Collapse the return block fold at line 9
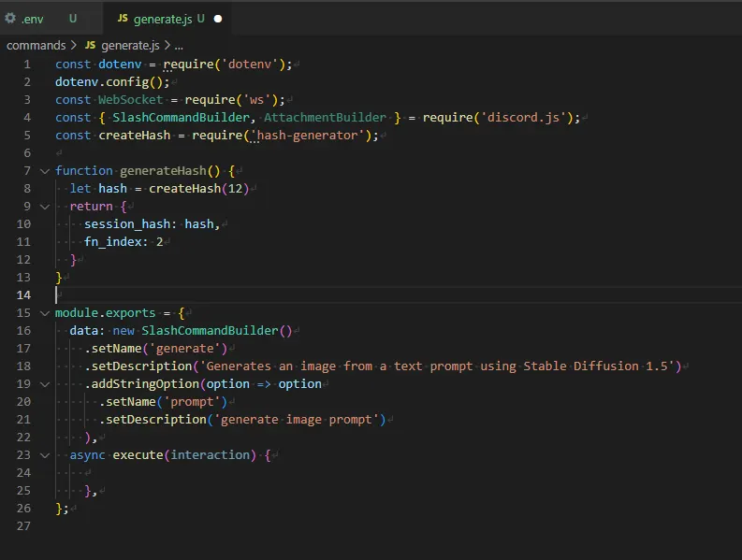 (45, 207)
